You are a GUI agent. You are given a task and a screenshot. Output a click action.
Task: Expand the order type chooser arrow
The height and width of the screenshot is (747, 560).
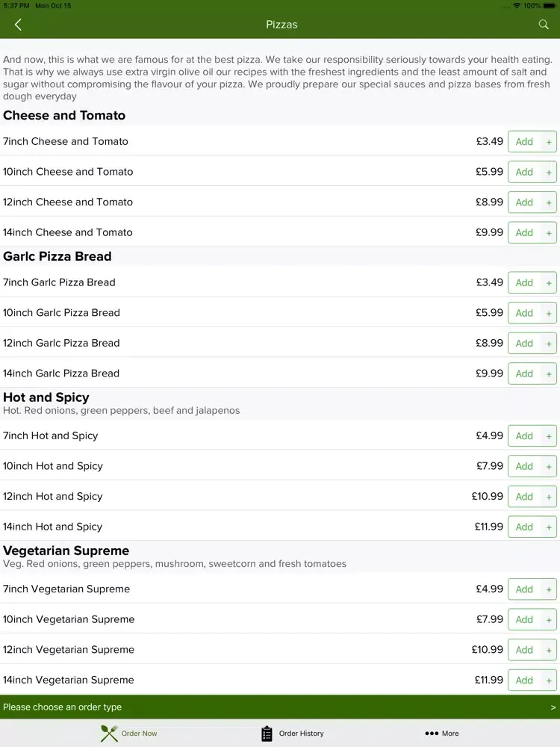[553, 707]
